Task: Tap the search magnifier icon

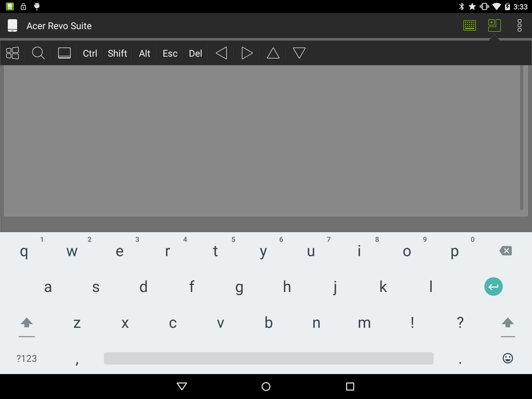Action: tap(38, 53)
